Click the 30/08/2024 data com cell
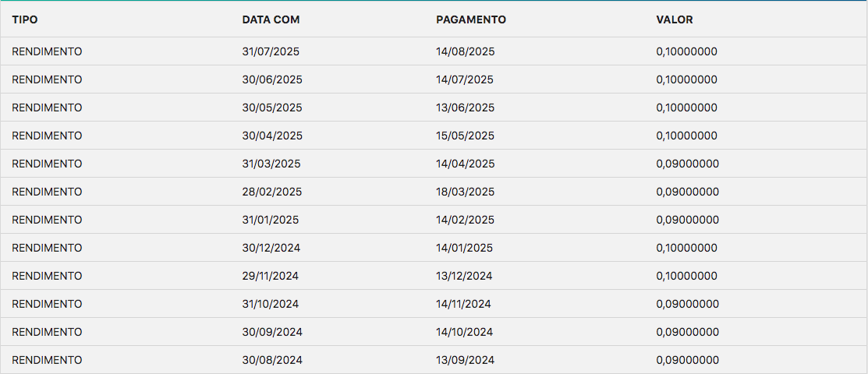This screenshot has height=374, width=868. [272, 360]
